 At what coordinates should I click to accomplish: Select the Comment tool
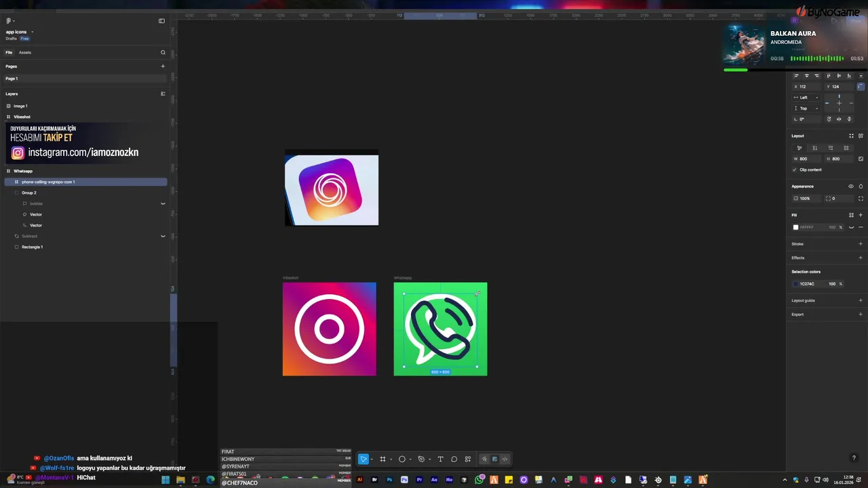454,459
